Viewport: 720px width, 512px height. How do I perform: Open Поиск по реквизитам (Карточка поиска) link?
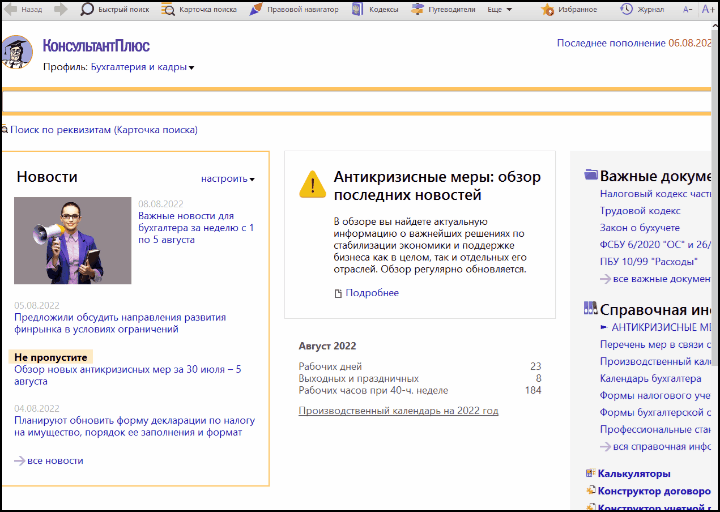(x=104, y=129)
